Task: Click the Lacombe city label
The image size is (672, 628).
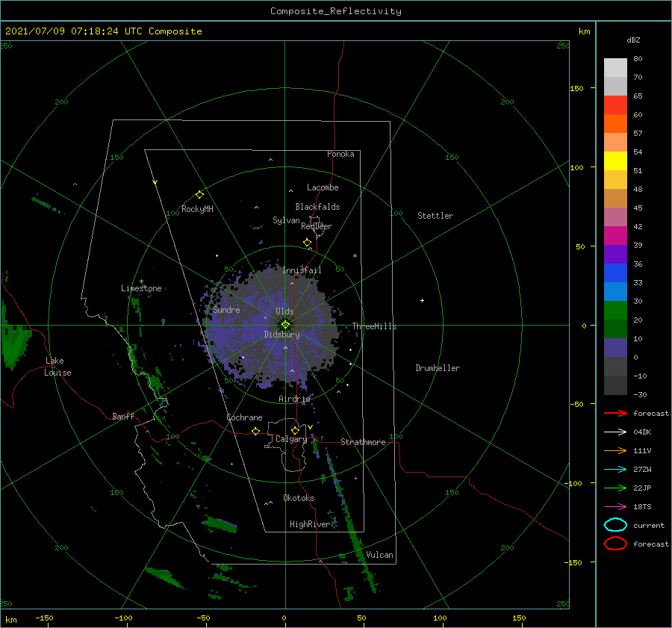Action: [x=323, y=187]
